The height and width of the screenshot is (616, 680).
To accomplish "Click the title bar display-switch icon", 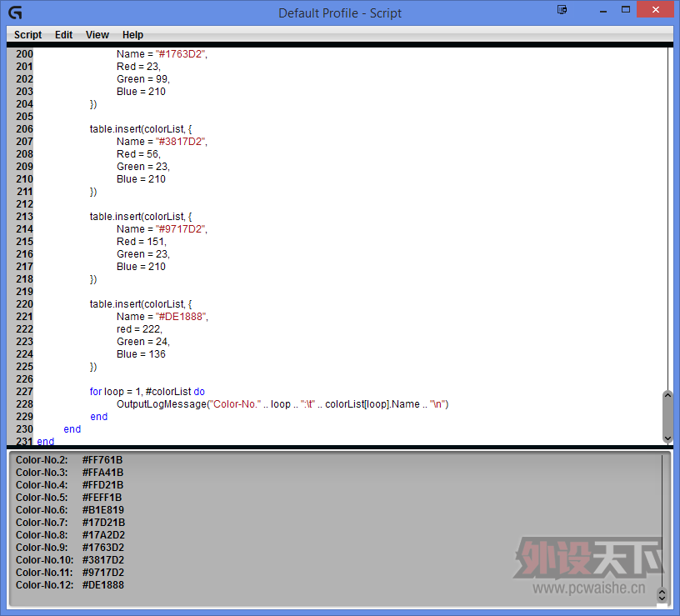I will pos(562,9).
